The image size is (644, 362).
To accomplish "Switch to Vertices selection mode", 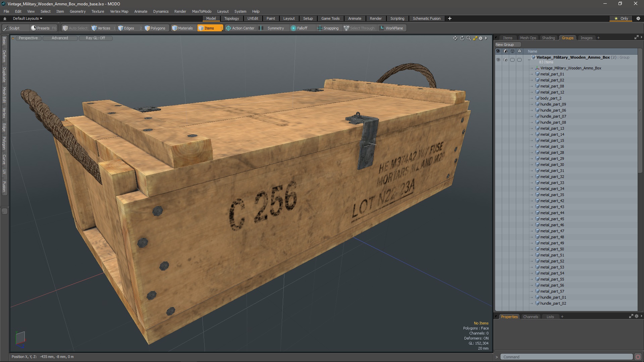I will coord(104,28).
